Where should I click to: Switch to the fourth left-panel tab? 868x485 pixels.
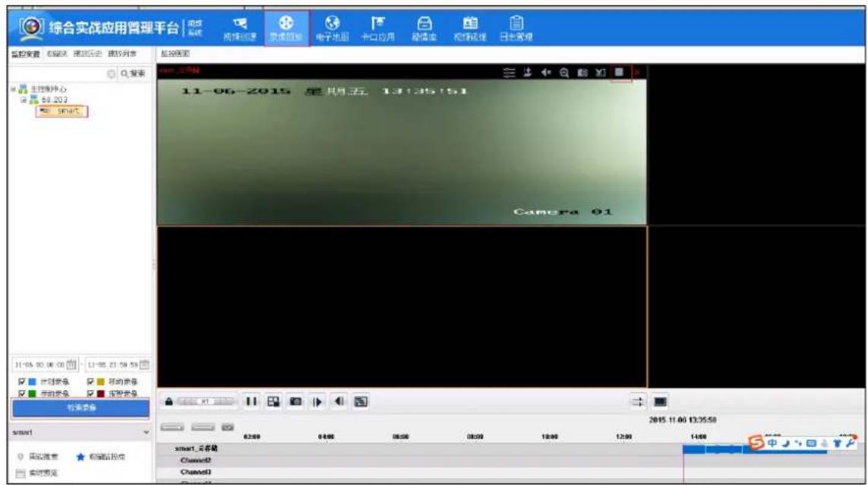coord(122,54)
